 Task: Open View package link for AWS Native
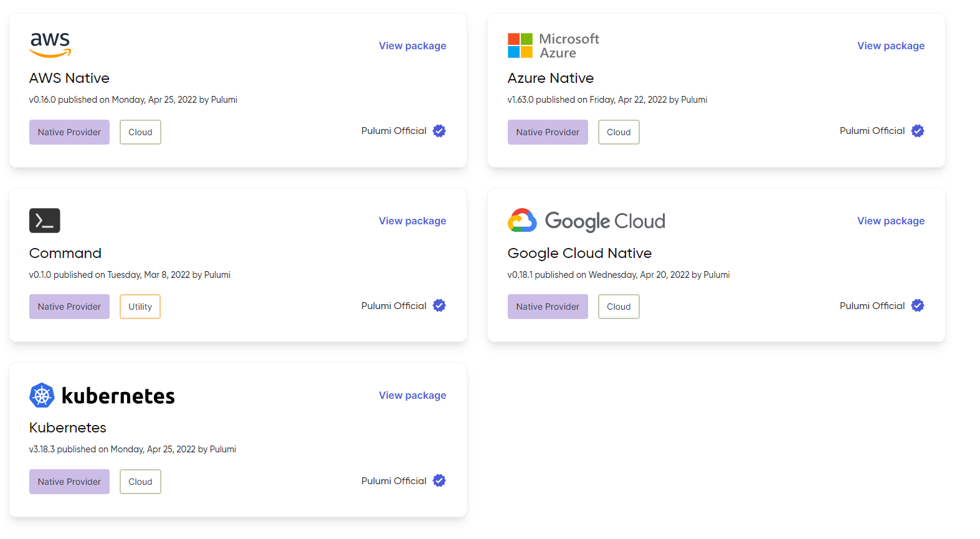pyautogui.click(x=412, y=46)
